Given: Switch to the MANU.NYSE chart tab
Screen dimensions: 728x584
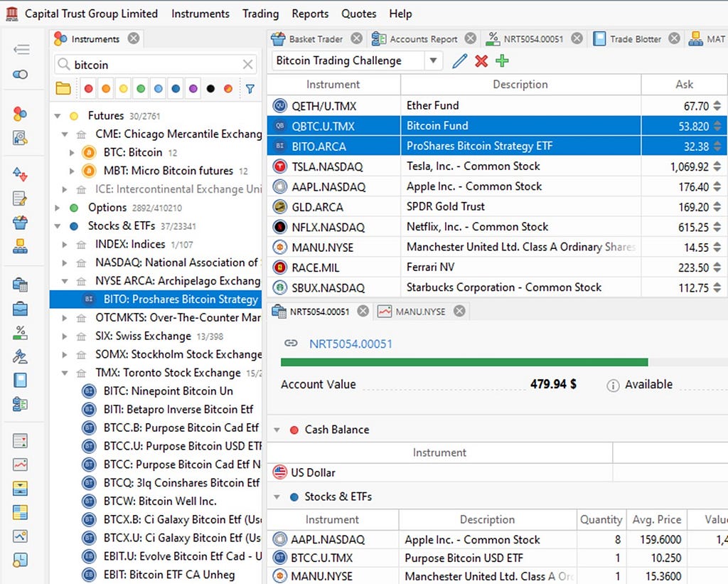Looking at the screenshot, I should coord(420,312).
